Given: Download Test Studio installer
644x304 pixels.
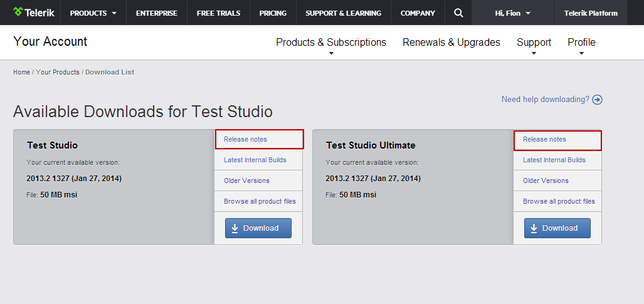Looking at the screenshot, I should pyautogui.click(x=258, y=228).
